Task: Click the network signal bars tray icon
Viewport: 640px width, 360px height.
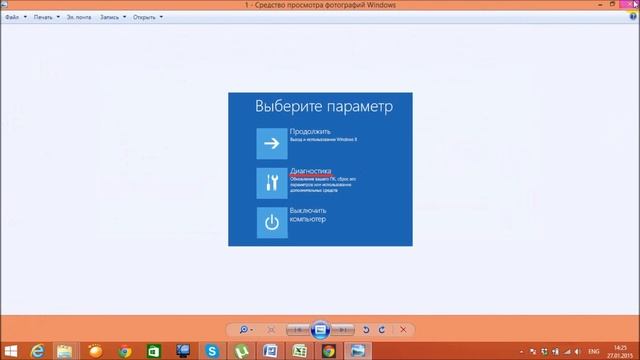Action: pos(567,351)
